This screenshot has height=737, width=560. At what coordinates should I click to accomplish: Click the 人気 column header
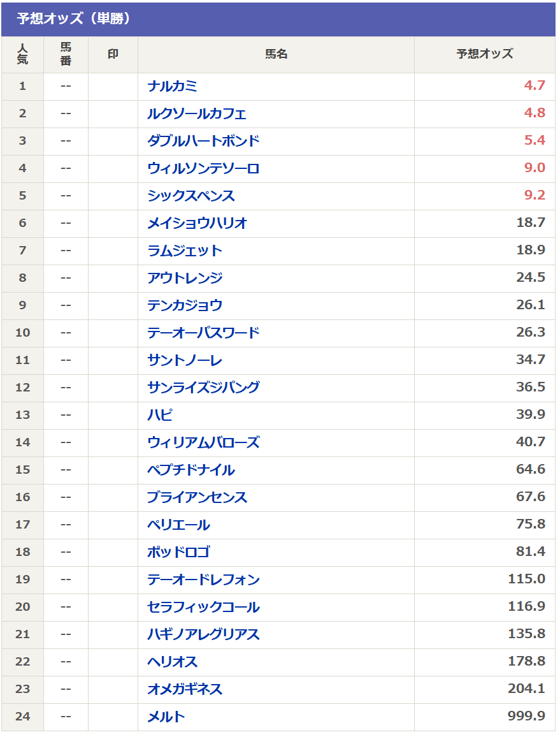tap(22, 54)
